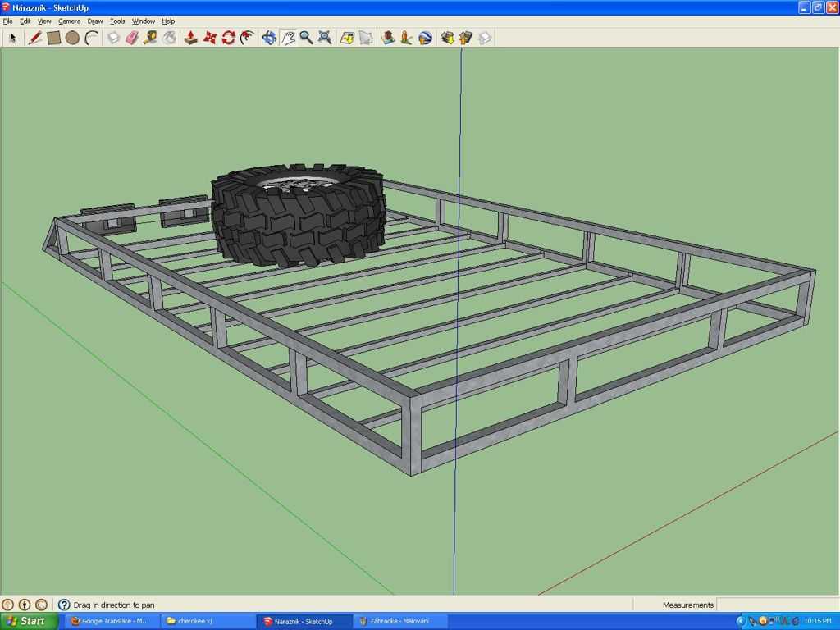Open the Camera menu

pyautogui.click(x=69, y=21)
